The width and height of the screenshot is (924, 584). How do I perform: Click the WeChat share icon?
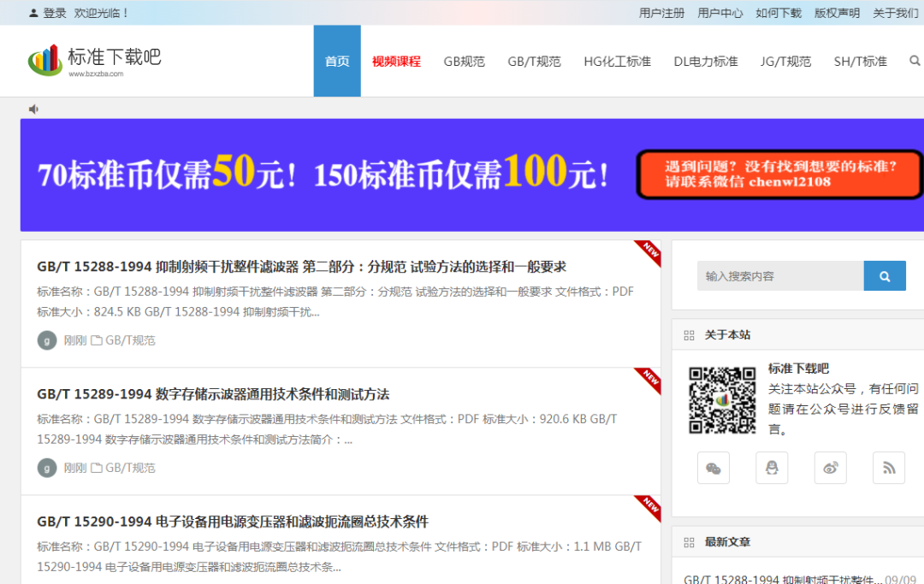coord(714,468)
